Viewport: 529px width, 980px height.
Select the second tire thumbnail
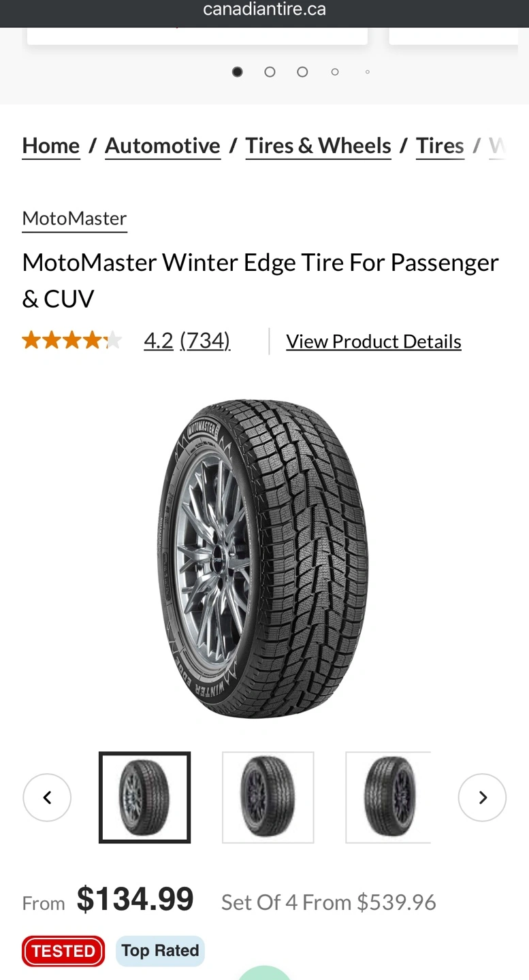click(x=268, y=798)
